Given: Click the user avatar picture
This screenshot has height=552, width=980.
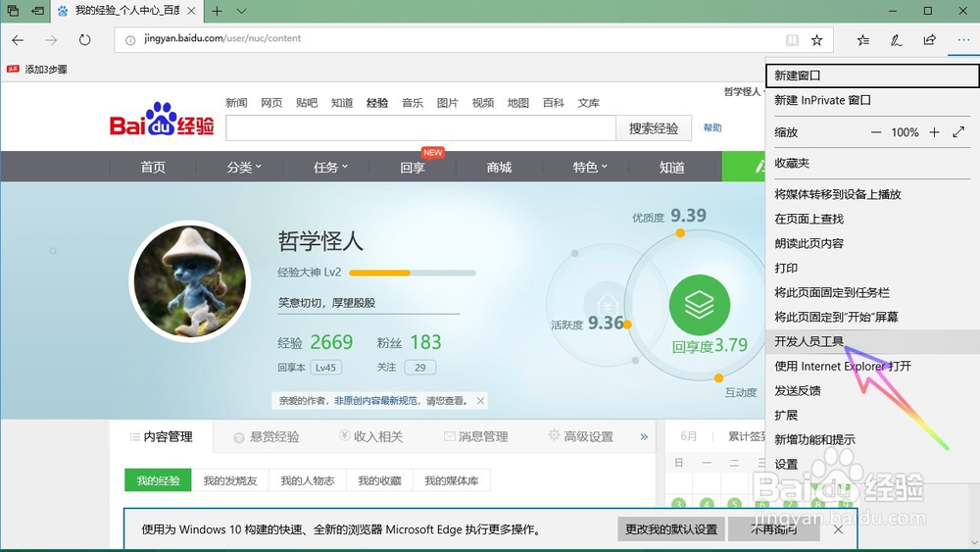Looking at the screenshot, I should 190,280.
